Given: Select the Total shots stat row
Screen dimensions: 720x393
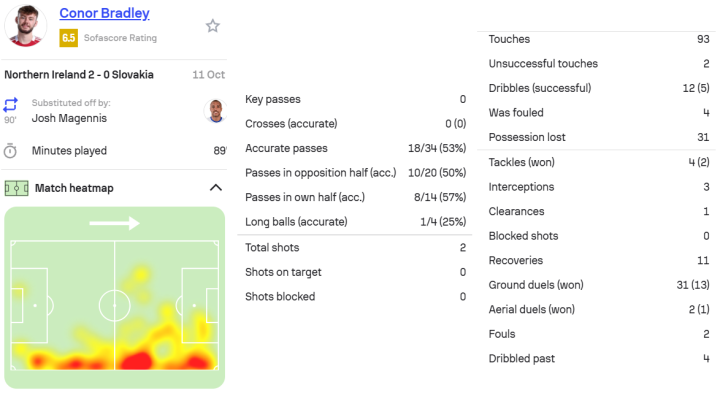Looking at the screenshot, I should 355,247.
